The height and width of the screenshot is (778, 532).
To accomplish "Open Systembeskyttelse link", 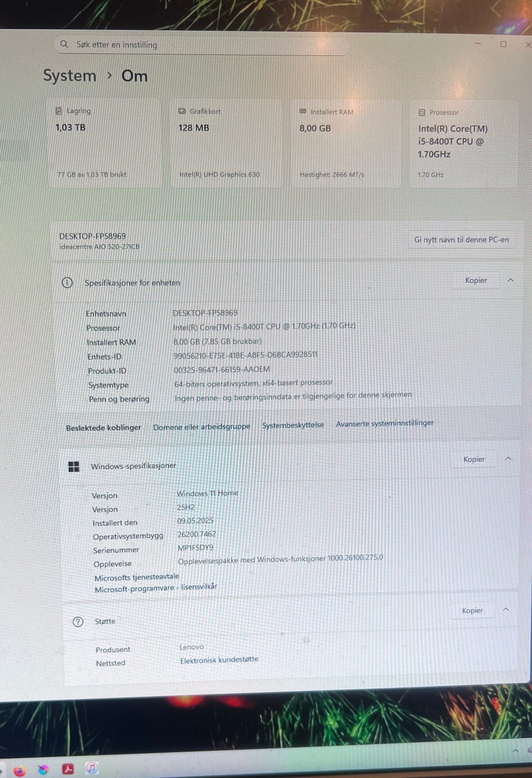I will point(293,425).
